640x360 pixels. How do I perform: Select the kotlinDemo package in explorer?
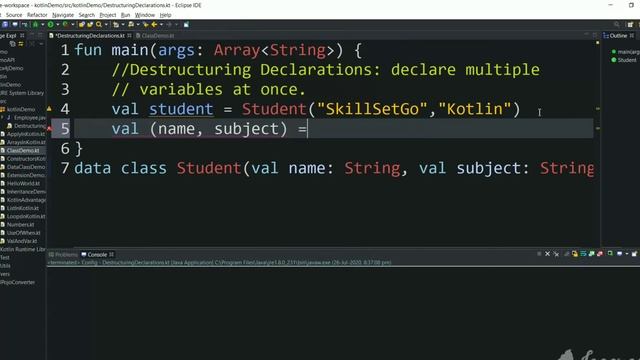(20, 109)
